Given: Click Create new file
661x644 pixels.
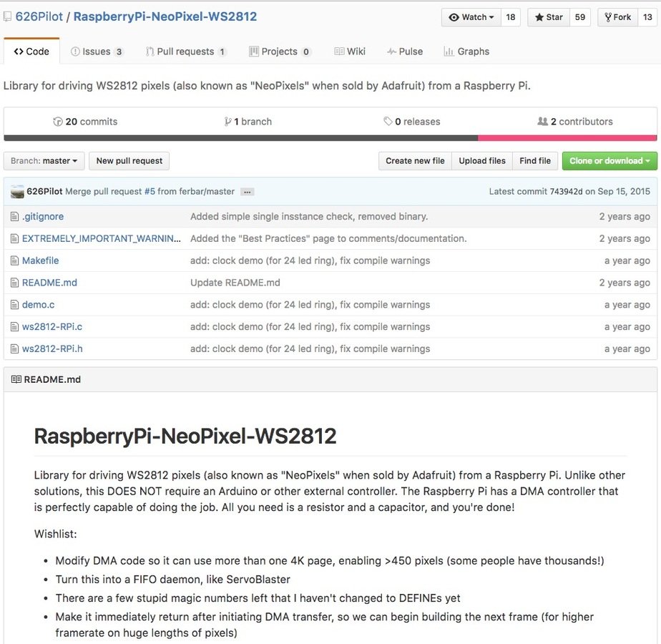Looking at the screenshot, I should (415, 161).
